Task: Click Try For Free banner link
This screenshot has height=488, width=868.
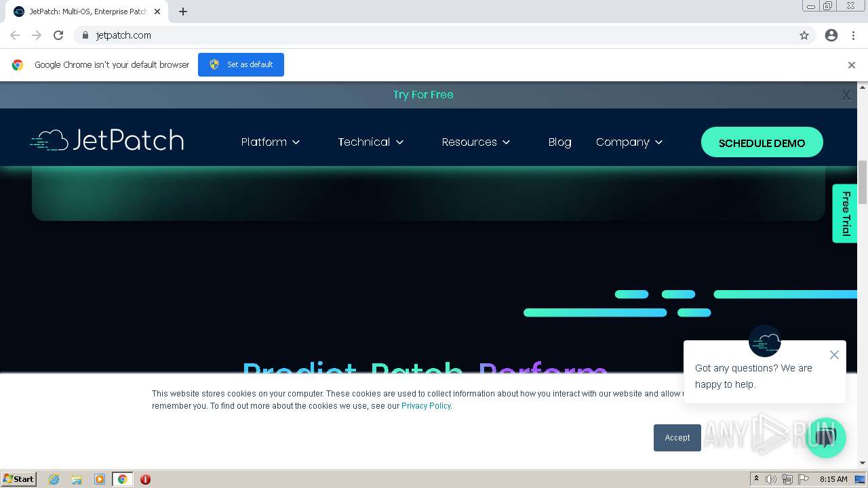Action: tap(423, 95)
